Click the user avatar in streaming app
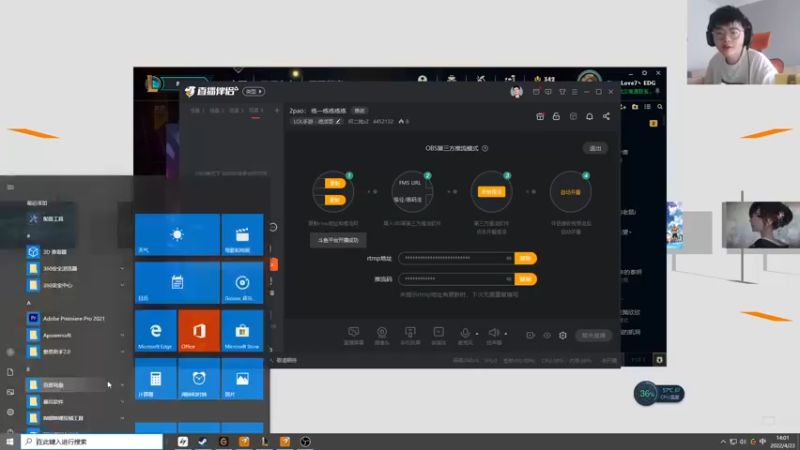 click(x=516, y=92)
